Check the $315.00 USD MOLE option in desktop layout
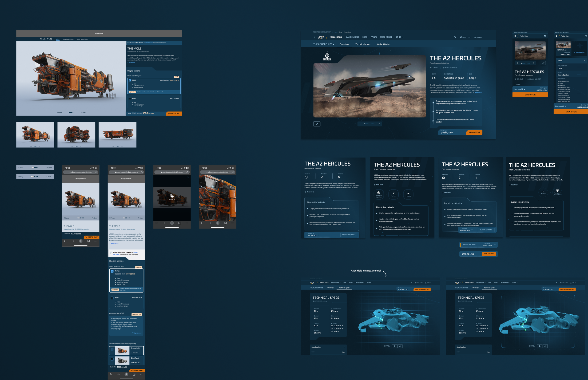The image size is (588, 380). tap(130, 99)
